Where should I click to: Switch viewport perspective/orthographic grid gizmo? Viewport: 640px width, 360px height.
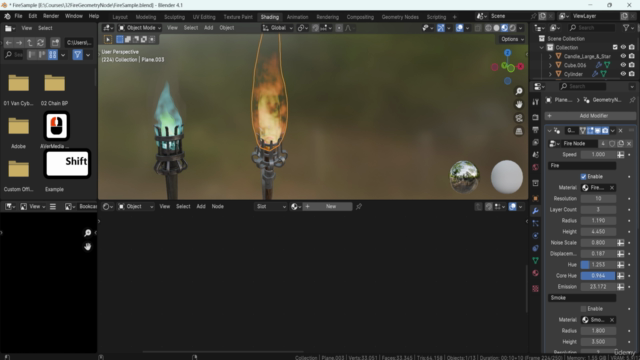point(519,131)
